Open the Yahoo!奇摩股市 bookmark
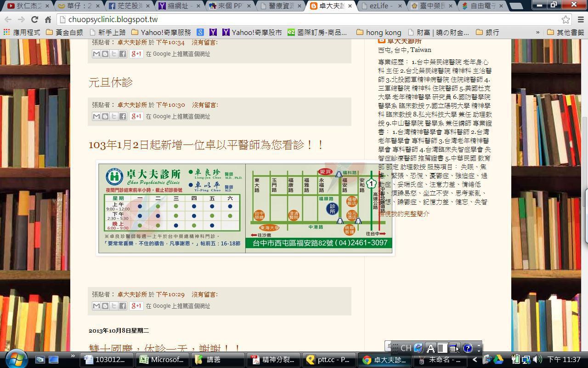588x368 pixels. coord(252,32)
